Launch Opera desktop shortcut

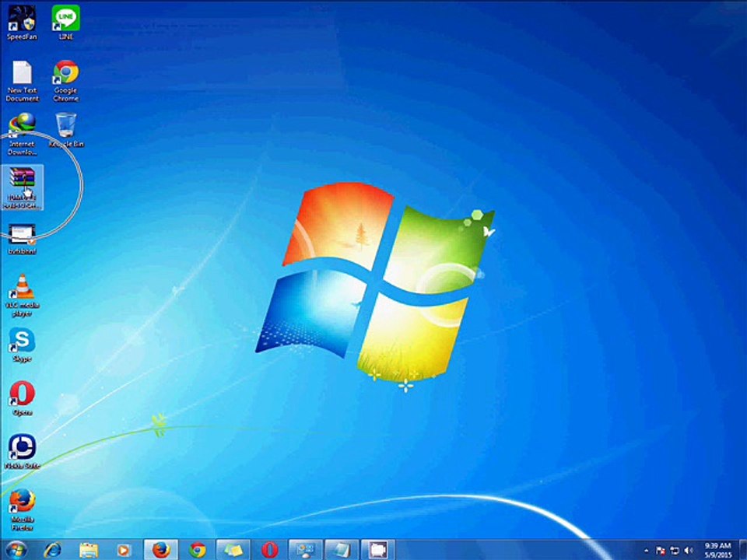pos(22,398)
